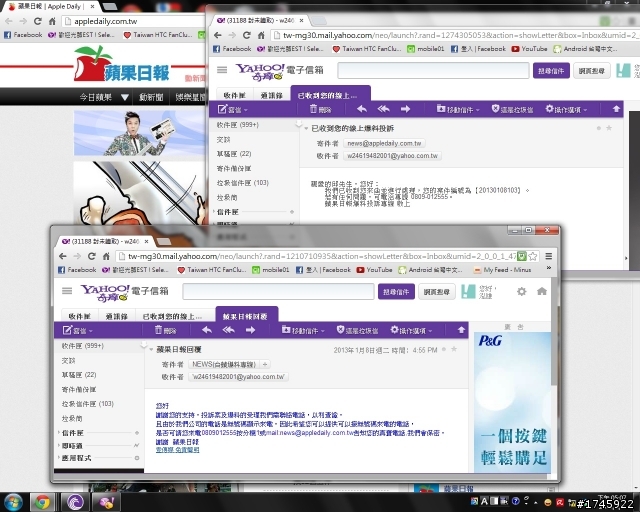Click browser back arrow in front Chrome window
Viewport: 640px width, 512px height.
point(62,256)
